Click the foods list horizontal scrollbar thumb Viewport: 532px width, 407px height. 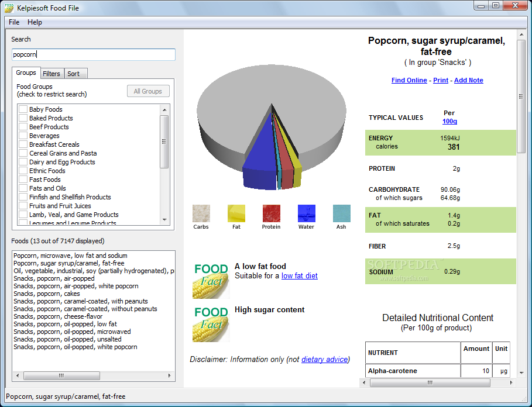[x=61, y=375]
